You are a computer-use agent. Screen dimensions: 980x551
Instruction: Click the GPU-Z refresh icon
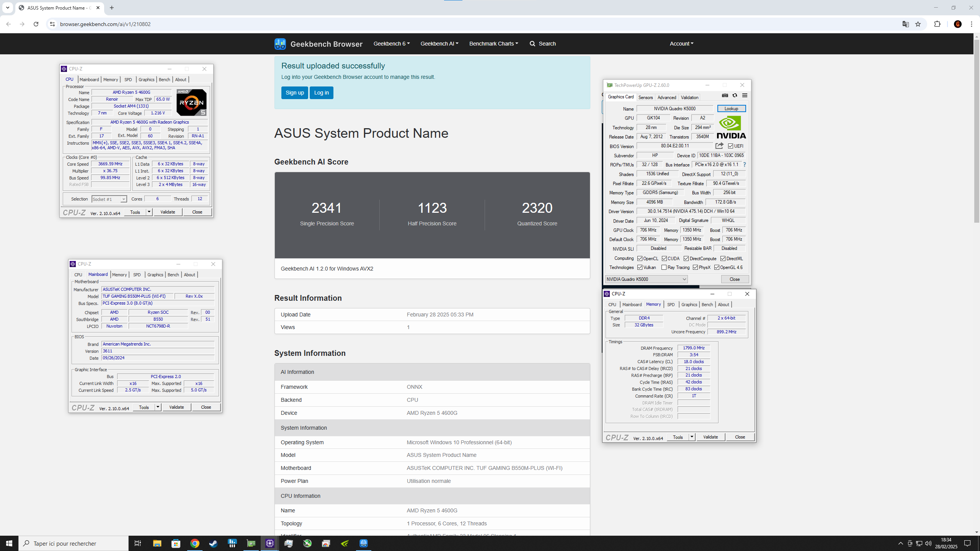[x=735, y=95]
